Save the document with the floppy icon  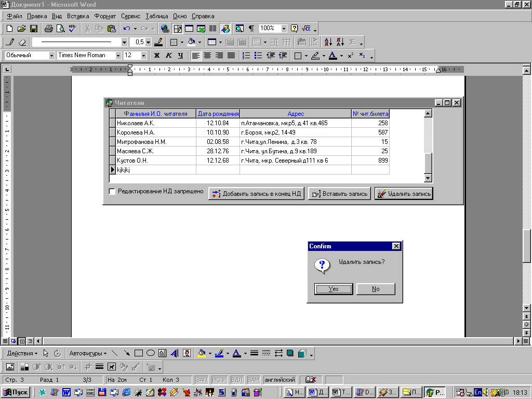34,29
